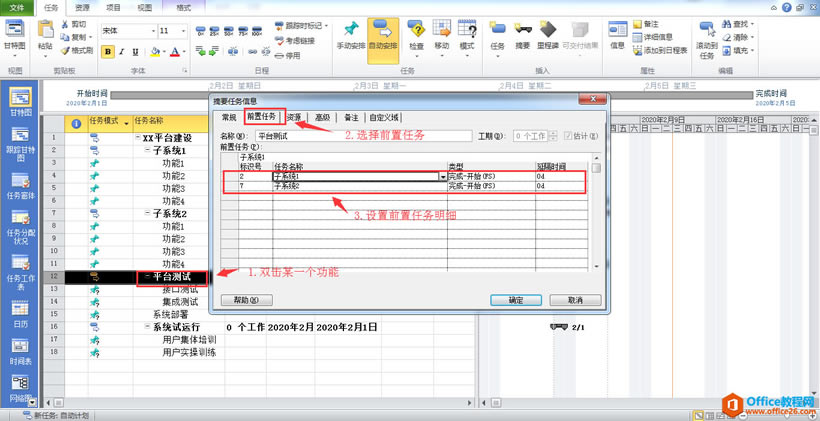The height and width of the screenshot is (421, 820).
Task: Insert a Summary (摘要) task
Action: tap(522, 36)
